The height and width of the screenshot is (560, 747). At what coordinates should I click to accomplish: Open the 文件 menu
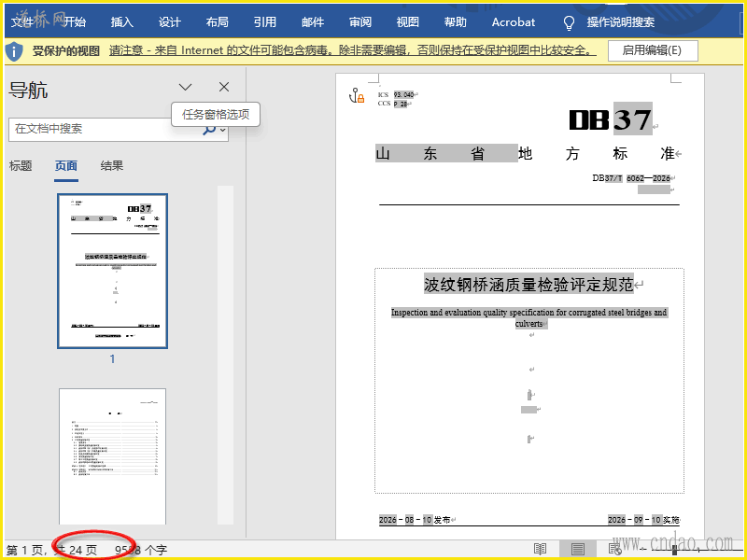(21, 21)
